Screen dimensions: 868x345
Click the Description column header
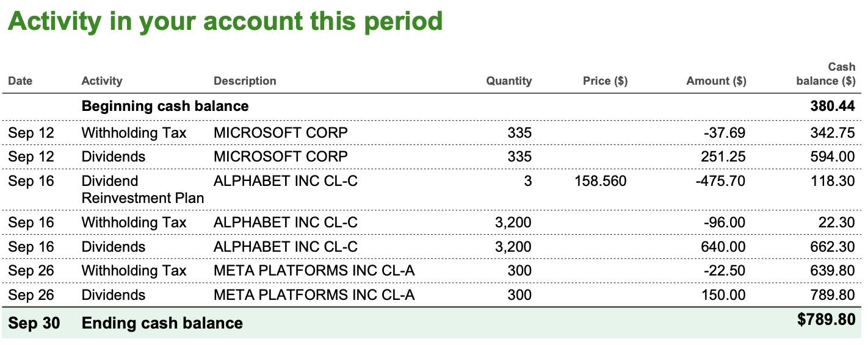tap(245, 81)
